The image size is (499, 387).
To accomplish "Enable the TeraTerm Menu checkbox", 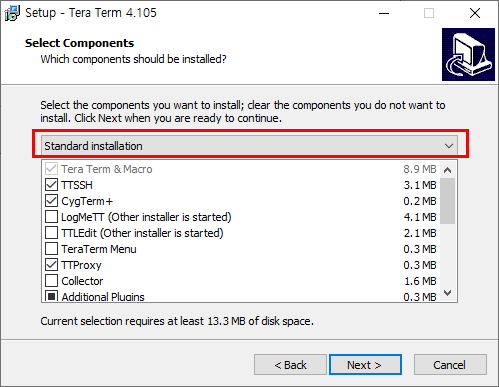I will [51, 249].
